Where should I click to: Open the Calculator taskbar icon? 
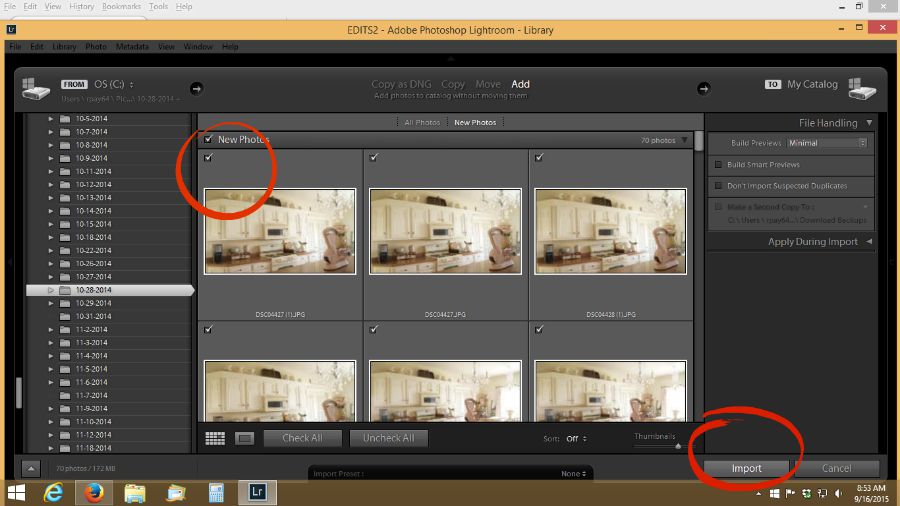216,493
